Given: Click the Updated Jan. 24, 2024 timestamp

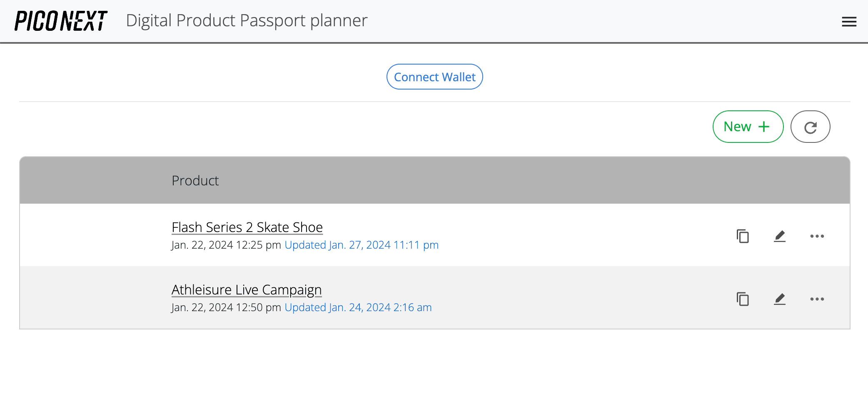Looking at the screenshot, I should [x=358, y=307].
